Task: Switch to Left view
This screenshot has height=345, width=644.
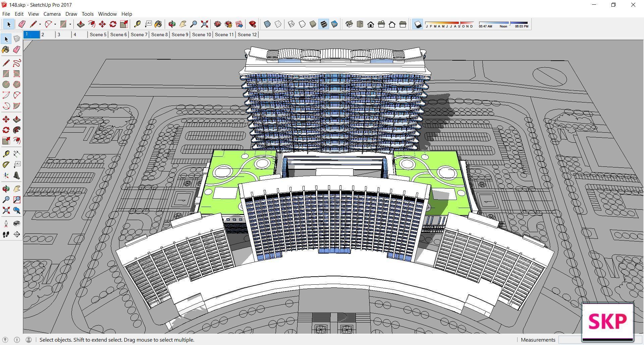Action: coord(403,24)
